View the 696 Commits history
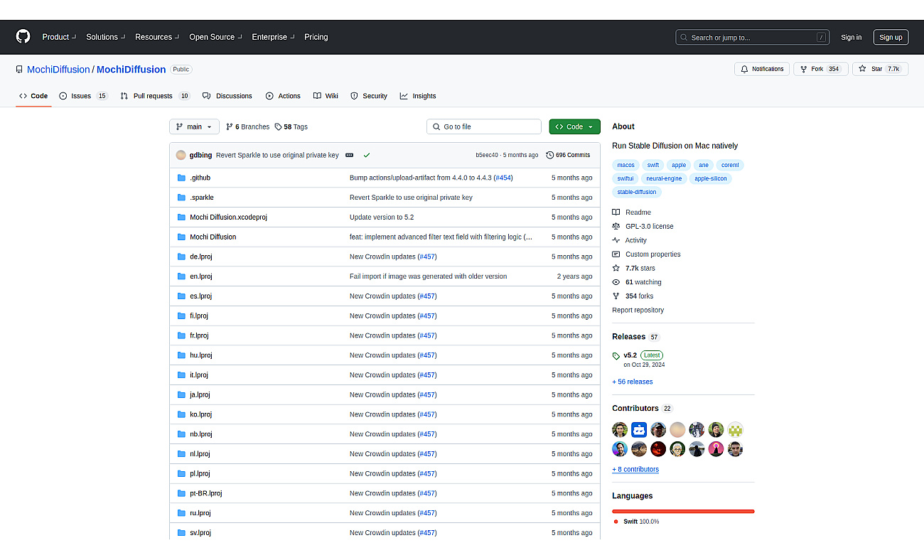The width and height of the screenshot is (924, 560). pos(568,155)
